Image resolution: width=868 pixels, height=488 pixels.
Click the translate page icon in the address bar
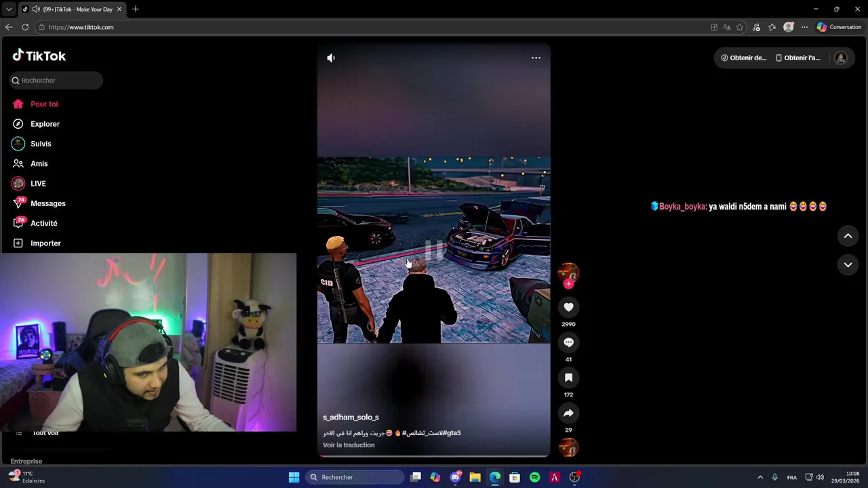(x=727, y=27)
